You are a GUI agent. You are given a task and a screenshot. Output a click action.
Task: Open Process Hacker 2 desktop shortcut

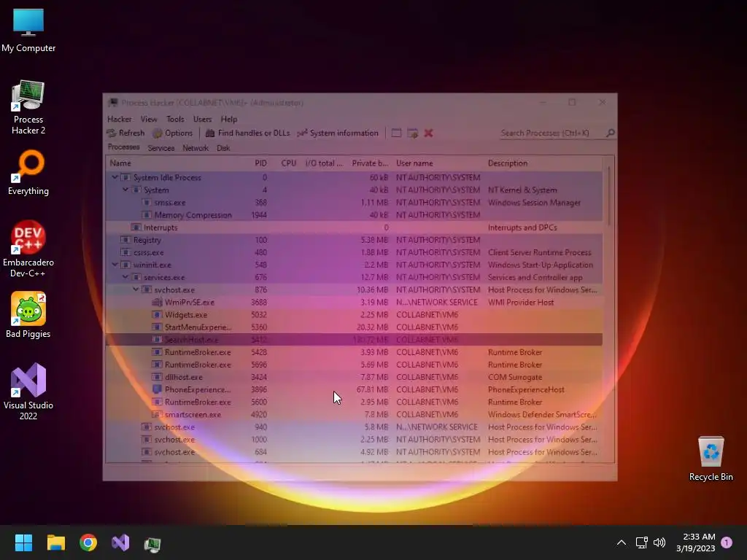[28, 107]
